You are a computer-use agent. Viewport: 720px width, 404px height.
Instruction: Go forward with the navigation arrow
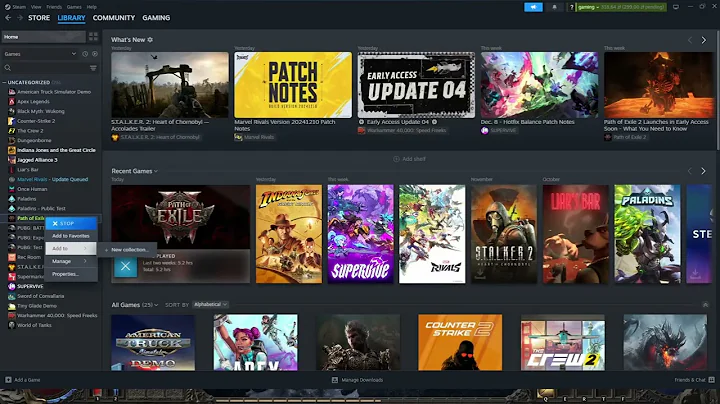[x=20, y=18]
